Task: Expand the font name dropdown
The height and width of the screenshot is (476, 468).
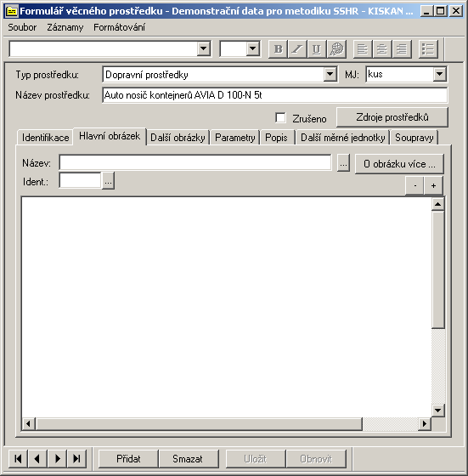Action: click(204, 49)
